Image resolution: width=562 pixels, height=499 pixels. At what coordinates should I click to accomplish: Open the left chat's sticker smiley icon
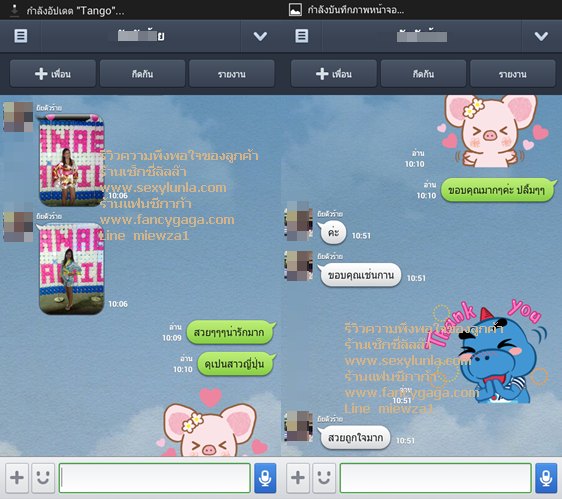(x=43, y=478)
